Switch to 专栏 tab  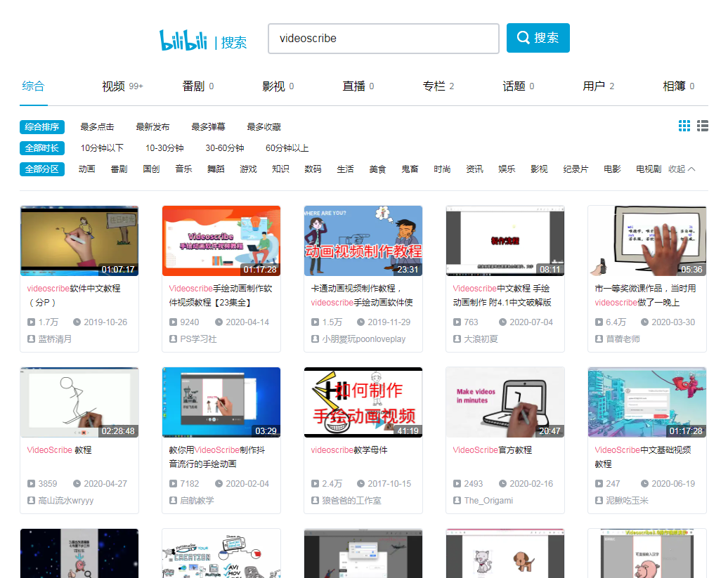438,86
